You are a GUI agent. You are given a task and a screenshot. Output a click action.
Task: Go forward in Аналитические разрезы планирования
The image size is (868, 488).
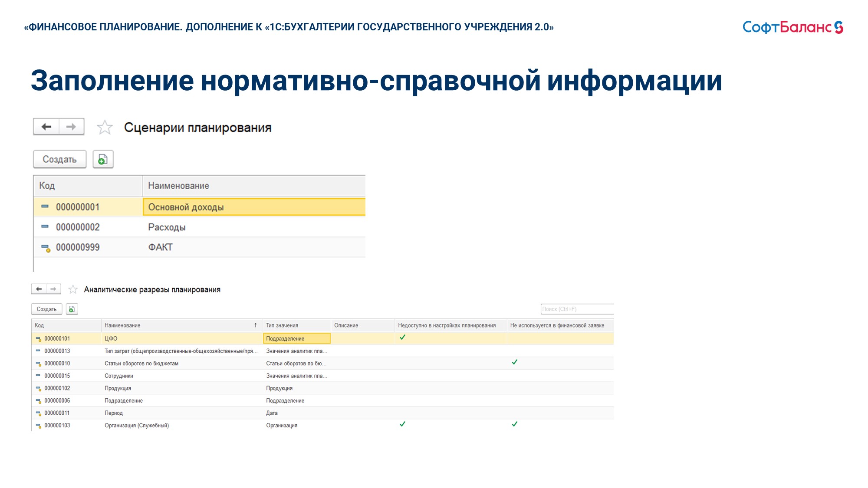(53, 289)
